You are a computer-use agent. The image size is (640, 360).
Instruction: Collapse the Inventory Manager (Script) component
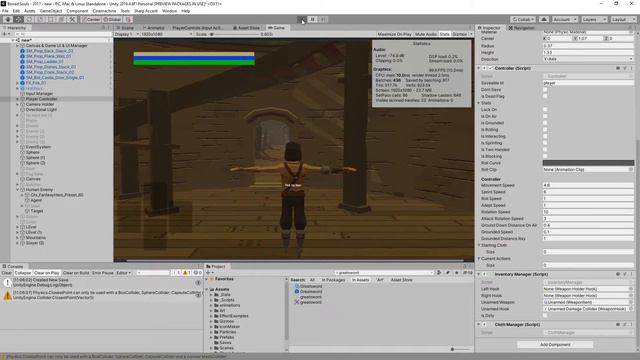pos(479,274)
